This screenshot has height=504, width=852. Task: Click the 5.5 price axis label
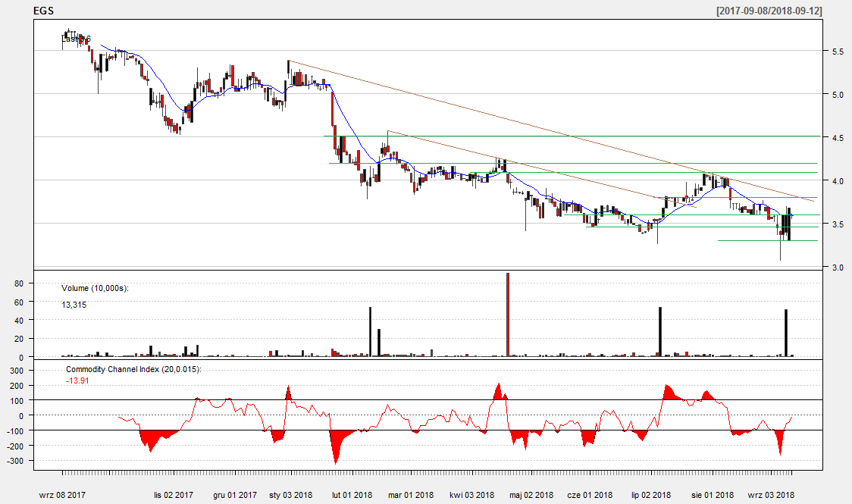(838, 52)
